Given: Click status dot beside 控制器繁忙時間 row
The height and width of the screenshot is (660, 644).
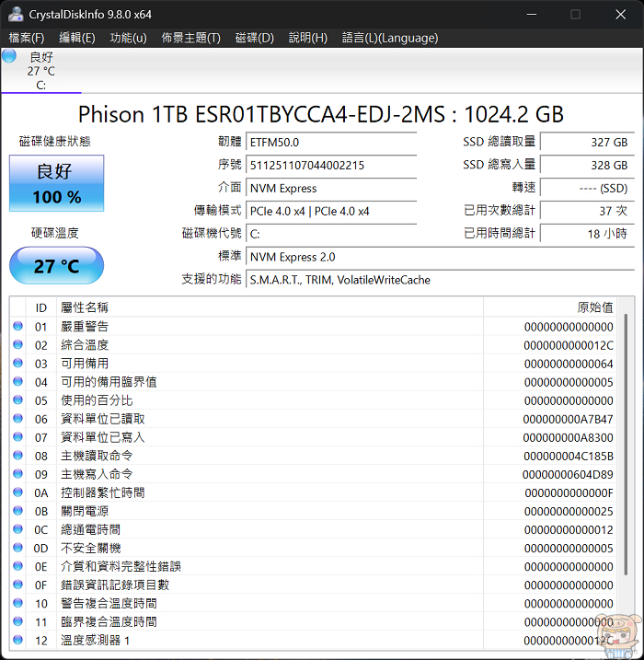Looking at the screenshot, I should 17,492.
